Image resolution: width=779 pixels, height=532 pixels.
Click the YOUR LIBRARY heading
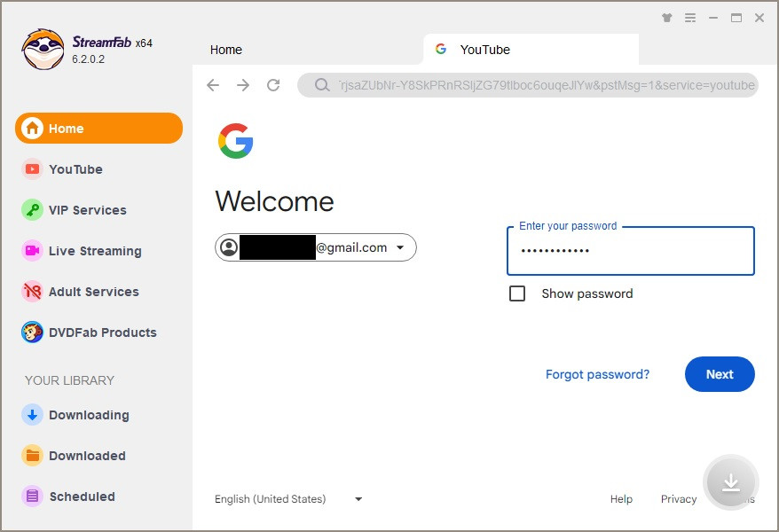(x=69, y=380)
